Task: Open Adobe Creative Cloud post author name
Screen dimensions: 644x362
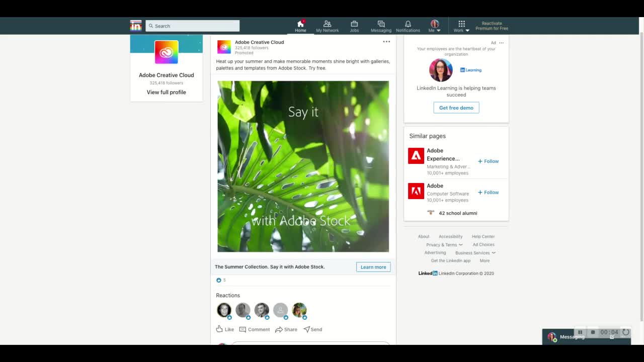Action: point(259,42)
